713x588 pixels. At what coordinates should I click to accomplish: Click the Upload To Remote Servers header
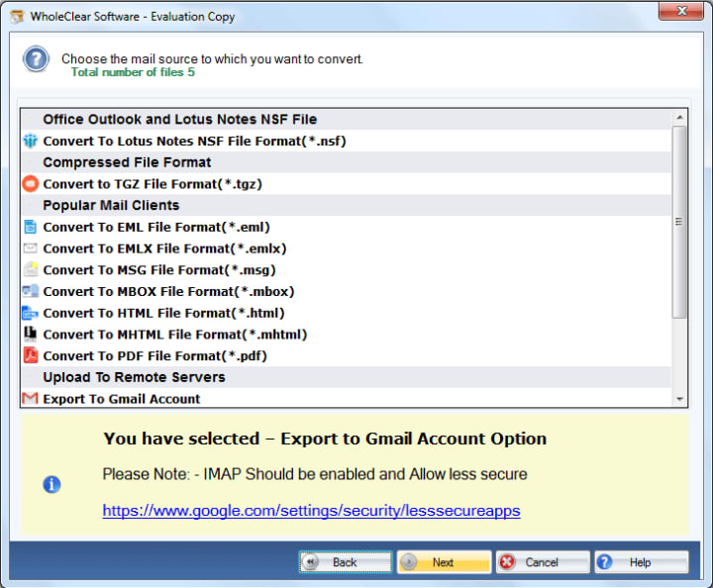pyautogui.click(x=346, y=377)
